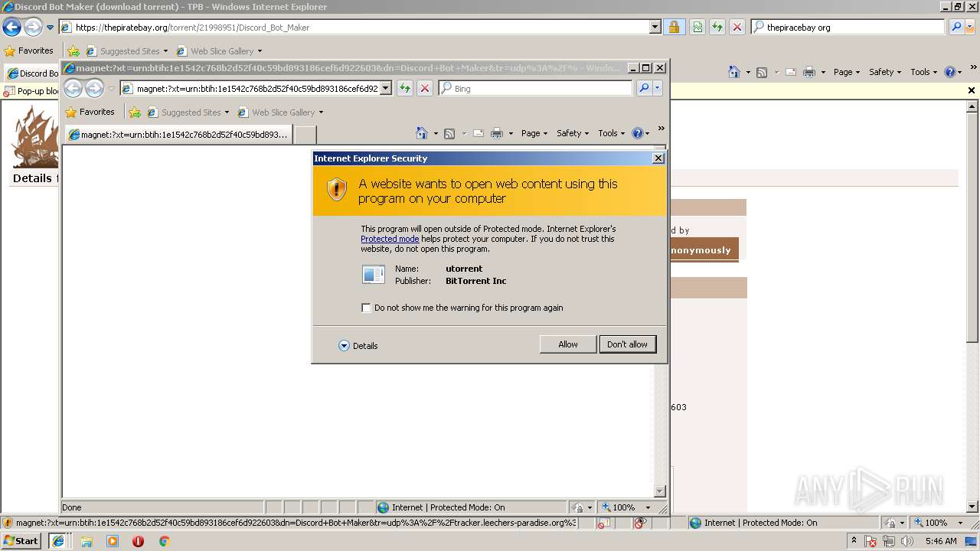Image resolution: width=980 pixels, height=551 pixels.
Task: Click the Home icon in main window
Action: (x=734, y=72)
